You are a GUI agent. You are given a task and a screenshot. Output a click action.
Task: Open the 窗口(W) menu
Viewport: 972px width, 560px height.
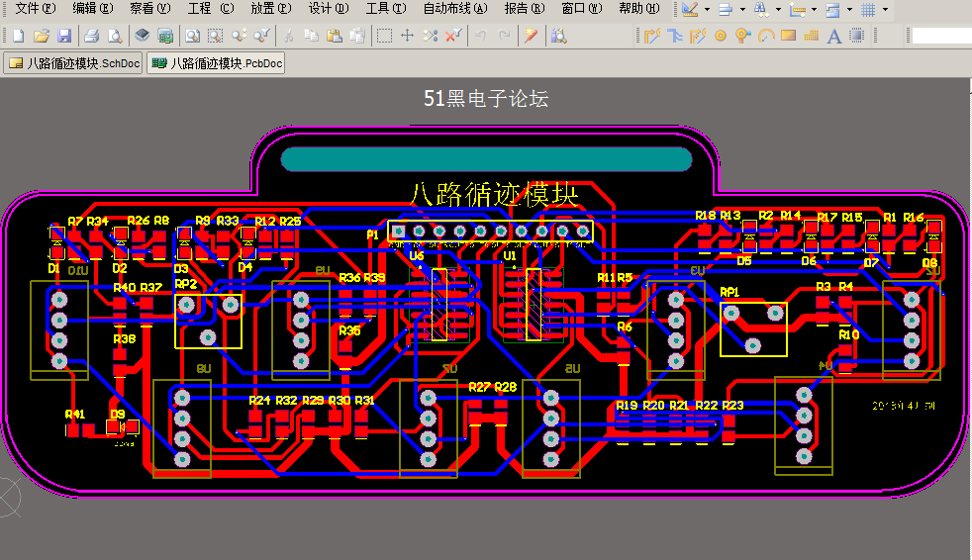581,9
